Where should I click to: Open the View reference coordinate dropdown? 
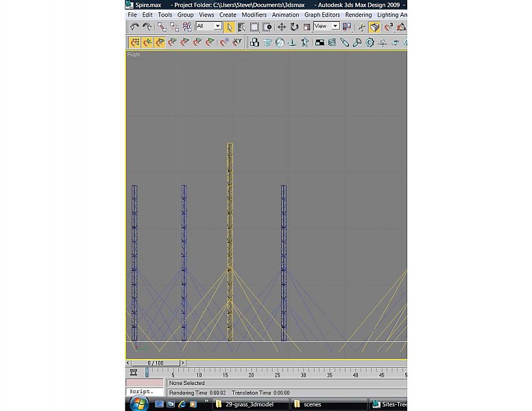point(326,26)
